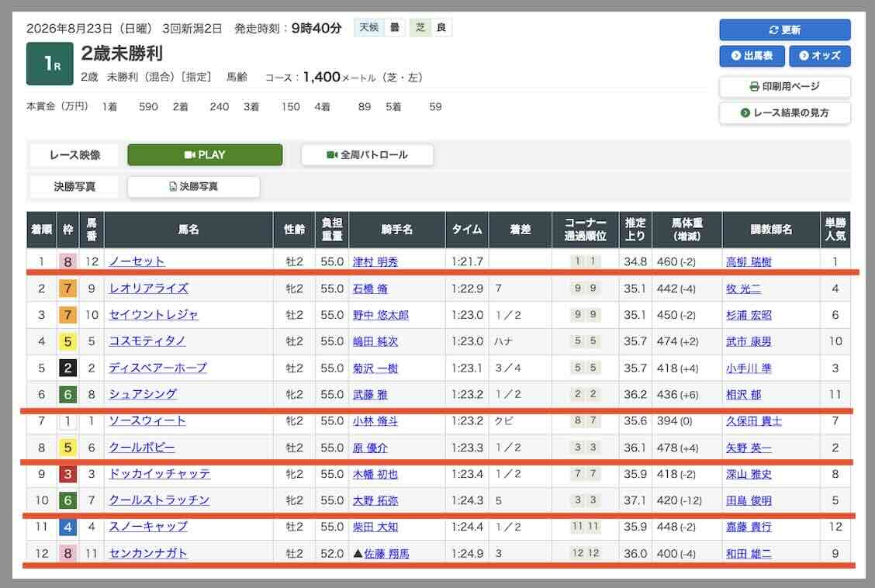Open trainer link 杉浦 宏昭
The height and width of the screenshot is (588, 875).
[x=749, y=315]
